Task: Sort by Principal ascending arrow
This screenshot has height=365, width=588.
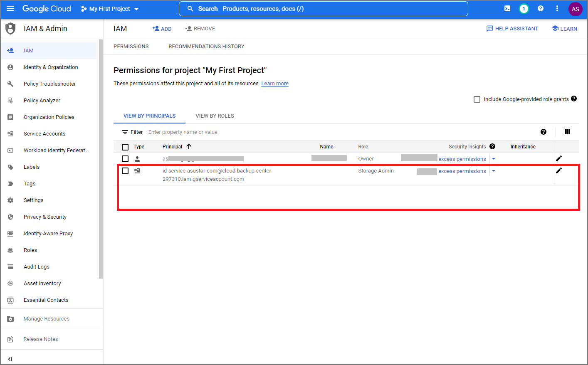Action: point(189,146)
